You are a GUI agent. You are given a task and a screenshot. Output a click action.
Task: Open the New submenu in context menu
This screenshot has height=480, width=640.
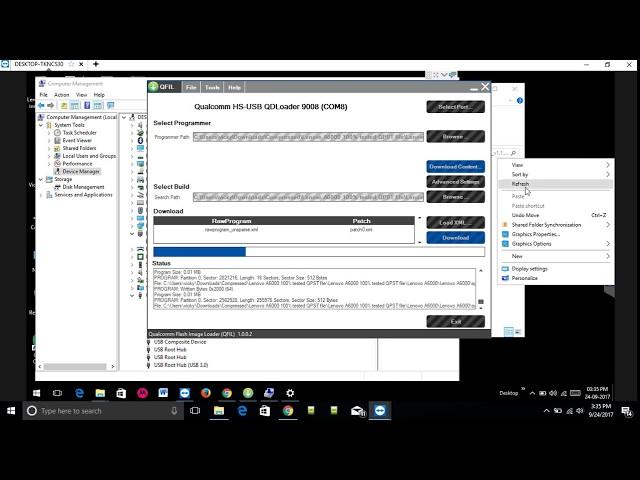pos(556,256)
